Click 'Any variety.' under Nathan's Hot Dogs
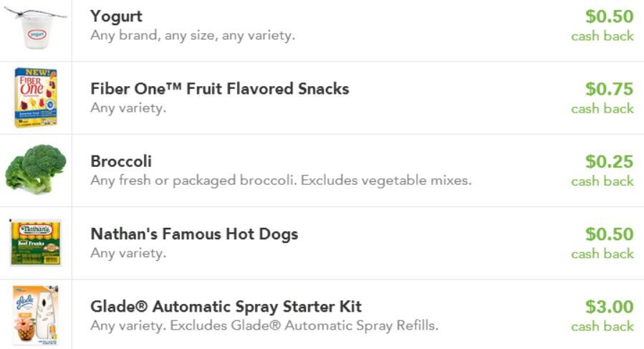Screen dimensions: 644x349 click(x=128, y=253)
